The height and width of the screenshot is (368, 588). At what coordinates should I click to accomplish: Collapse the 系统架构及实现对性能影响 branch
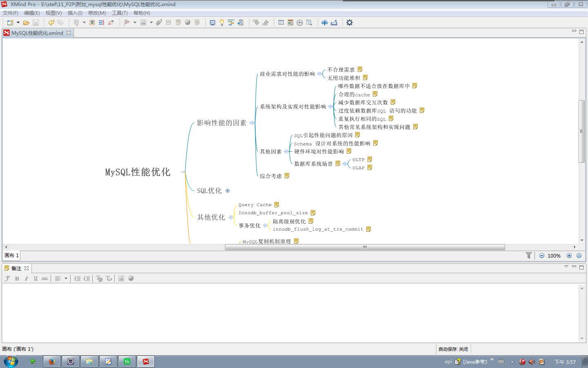330,107
